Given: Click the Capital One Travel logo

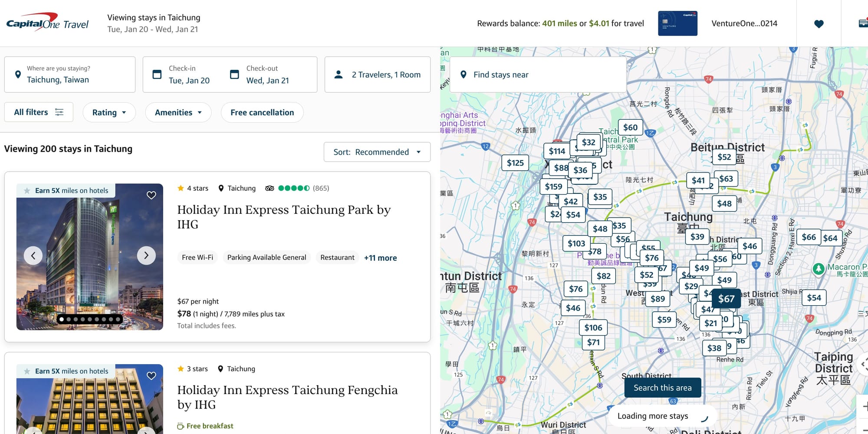Looking at the screenshot, I should tap(47, 23).
